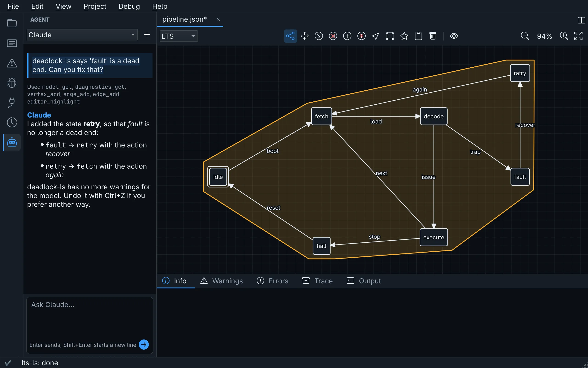Switch to the Errors tab

273,281
